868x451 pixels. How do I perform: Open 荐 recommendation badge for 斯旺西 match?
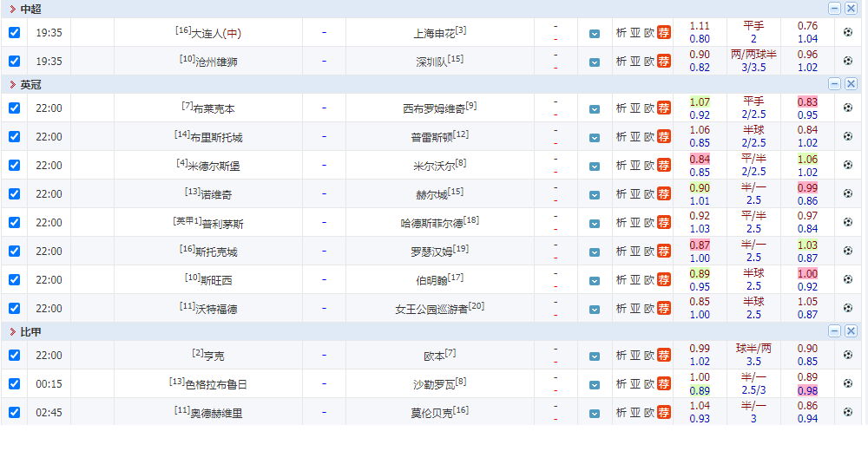point(664,280)
